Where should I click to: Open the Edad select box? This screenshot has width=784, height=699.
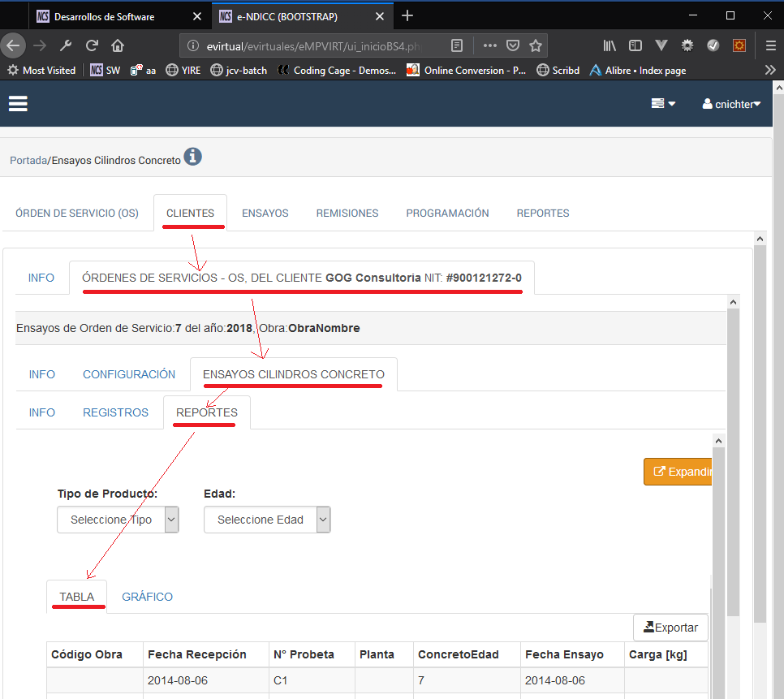click(x=267, y=520)
